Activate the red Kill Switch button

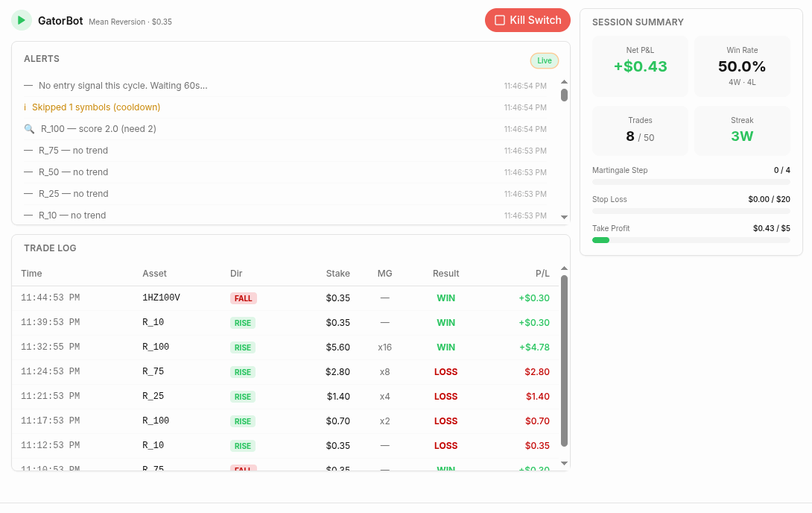pos(527,20)
